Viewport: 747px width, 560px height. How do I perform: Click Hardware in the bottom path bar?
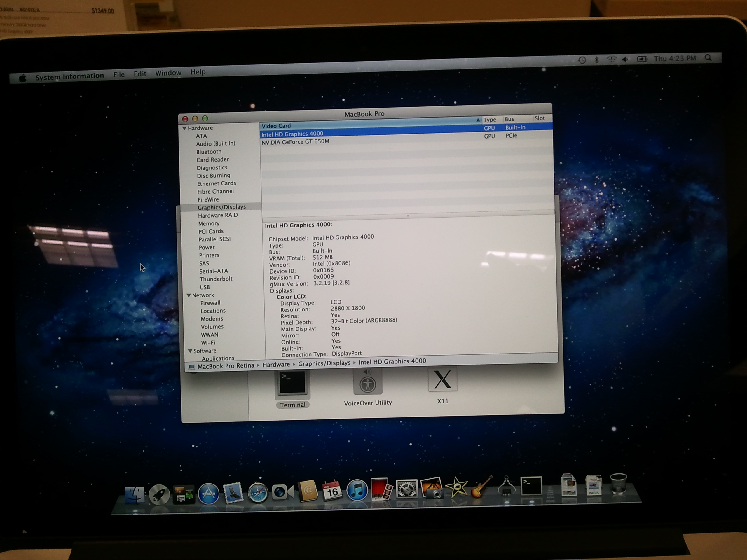coord(276,365)
